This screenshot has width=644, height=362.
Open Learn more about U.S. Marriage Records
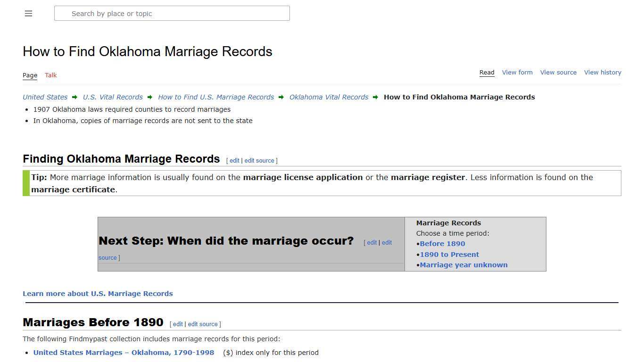click(x=98, y=293)
